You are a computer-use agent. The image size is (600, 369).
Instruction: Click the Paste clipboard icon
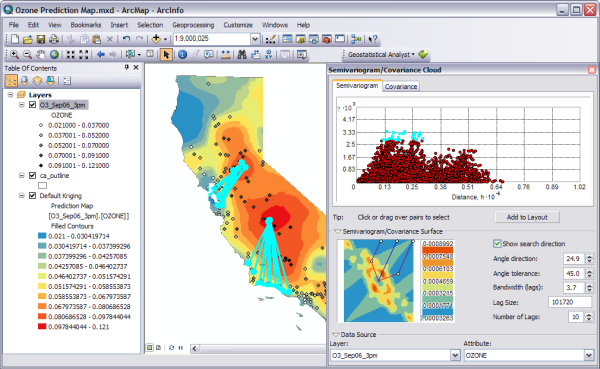[97, 39]
